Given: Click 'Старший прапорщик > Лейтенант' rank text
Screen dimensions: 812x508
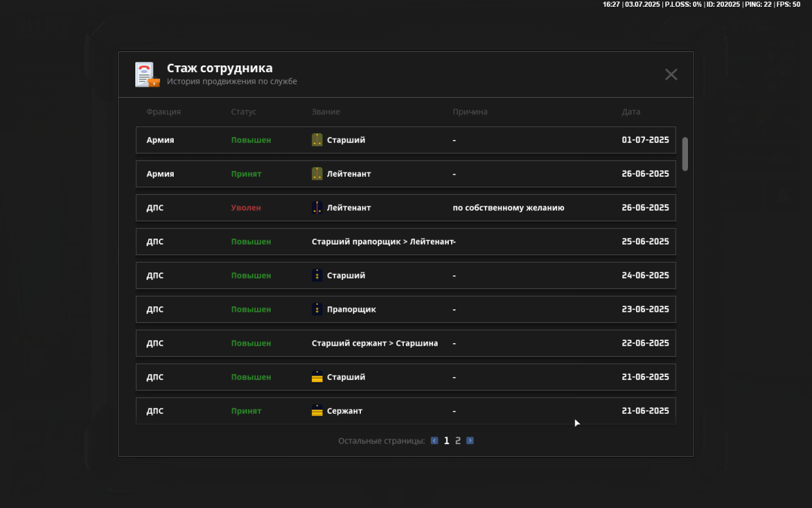Looking at the screenshot, I should pos(382,242).
